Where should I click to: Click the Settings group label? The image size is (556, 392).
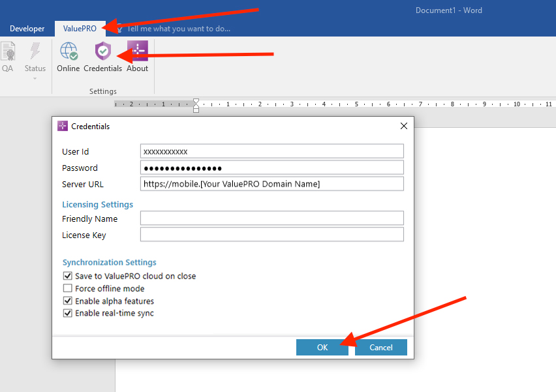point(103,91)
